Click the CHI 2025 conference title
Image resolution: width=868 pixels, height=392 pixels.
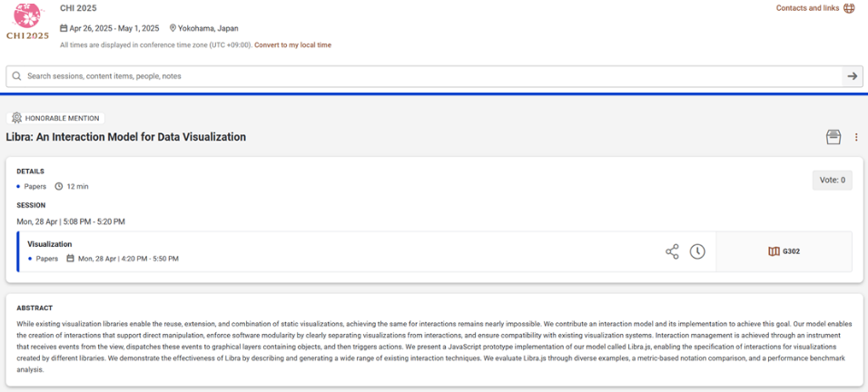79,8
